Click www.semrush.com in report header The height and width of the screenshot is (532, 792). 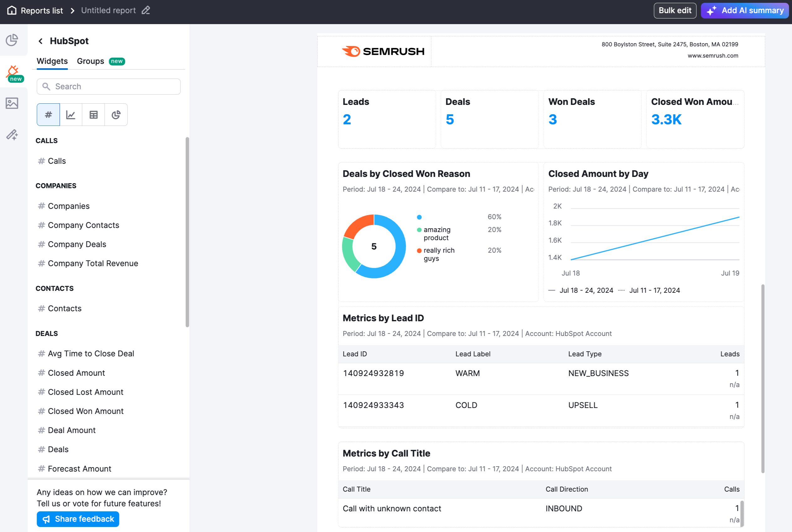tap(713, 56)
